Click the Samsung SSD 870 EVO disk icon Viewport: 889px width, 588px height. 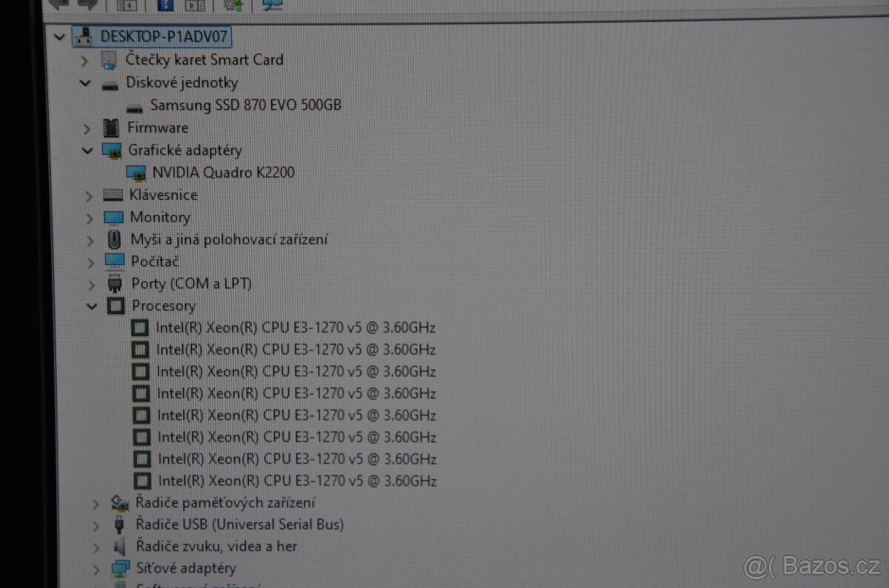tap(135, 107)
